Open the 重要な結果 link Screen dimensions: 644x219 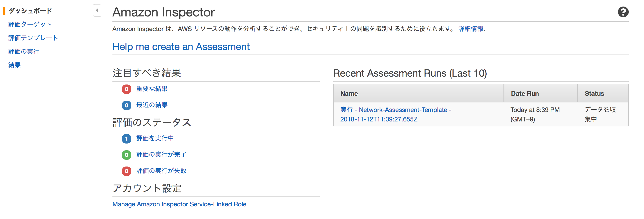tap(152, 89)
